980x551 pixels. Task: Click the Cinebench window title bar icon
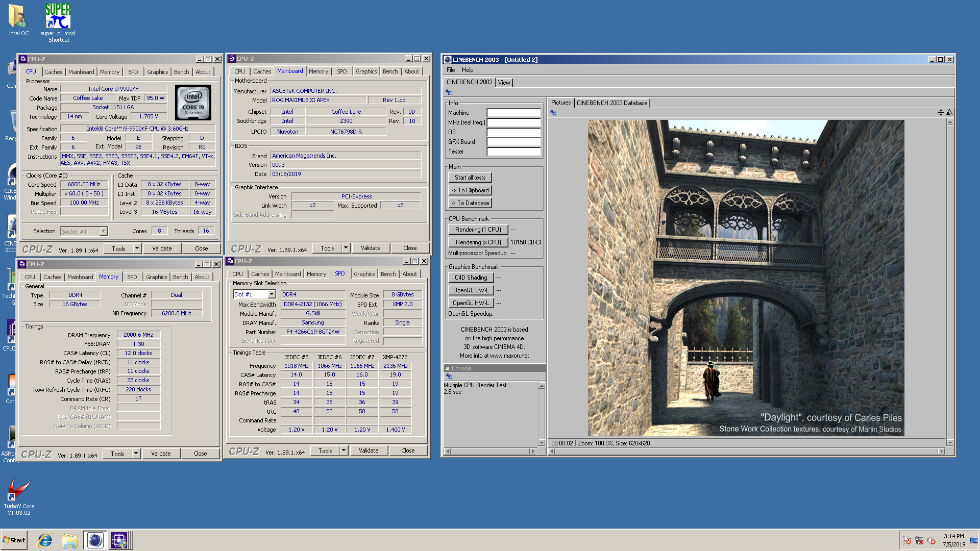pyautogui.click(x=448, y=60)
